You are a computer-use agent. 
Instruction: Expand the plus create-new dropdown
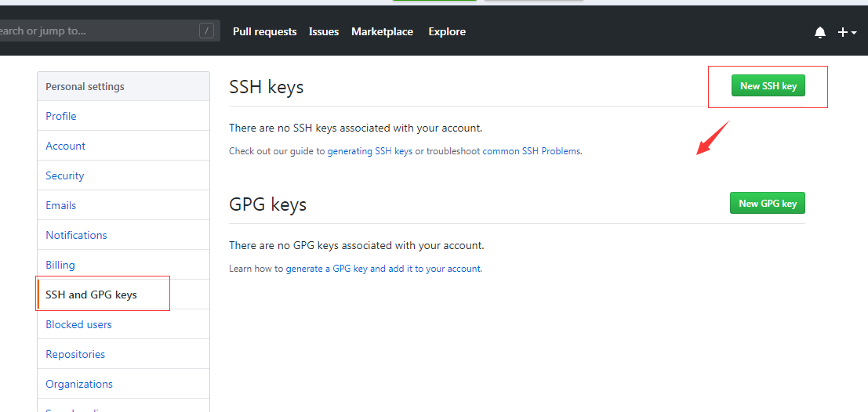(847, 32)
